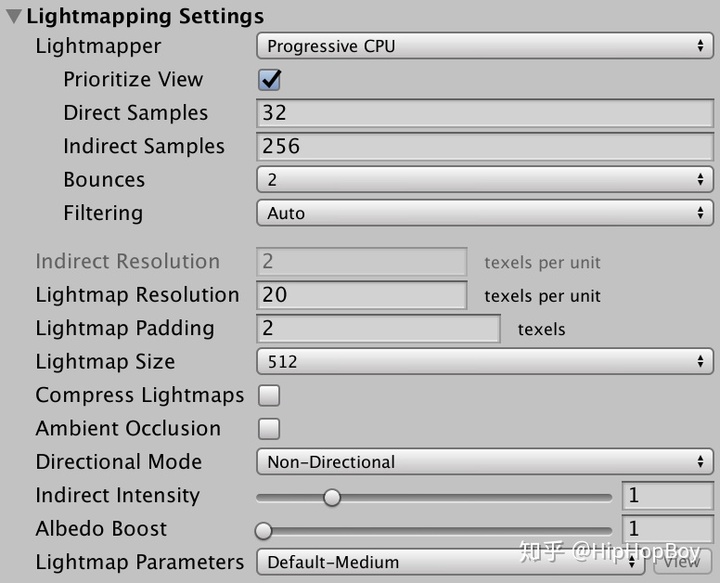
Task: Click the Directional Mode label
Action: 118,462
